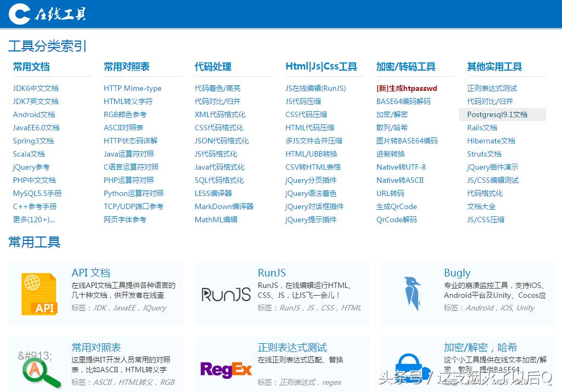562x392 pixels.
Task: Open HTTP Mime-type table
Action: point(133,88)
